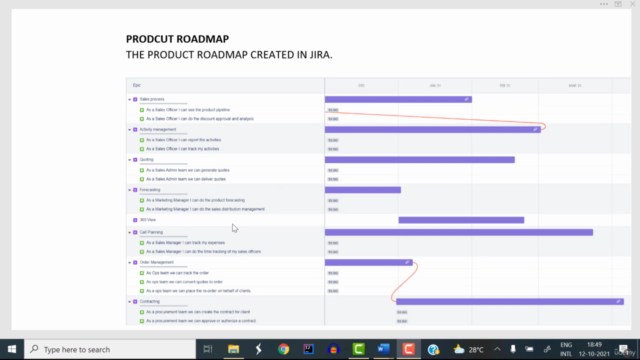Open story 'As Ops team we can track the order'
The width and height of the screenshot is (640, 360).
coord(178,273)
